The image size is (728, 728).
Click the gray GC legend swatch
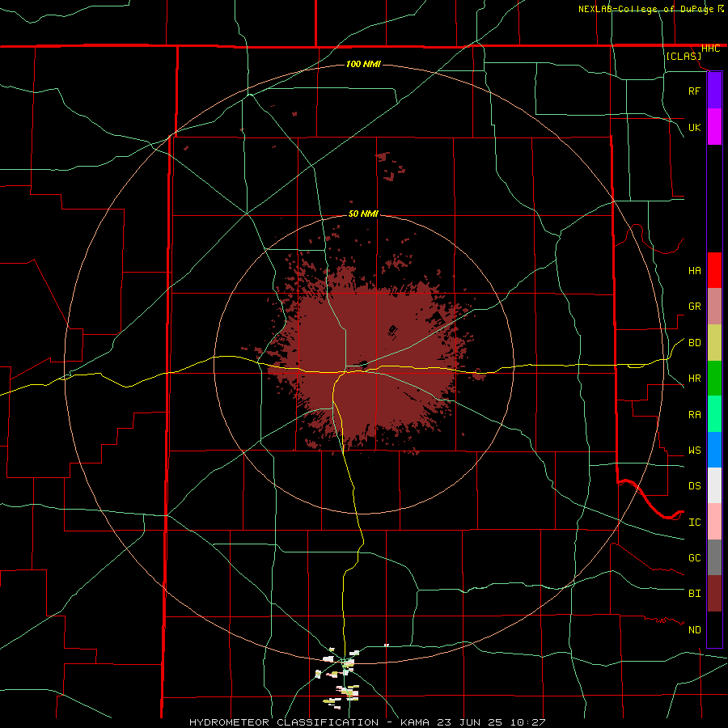[714, 557]
